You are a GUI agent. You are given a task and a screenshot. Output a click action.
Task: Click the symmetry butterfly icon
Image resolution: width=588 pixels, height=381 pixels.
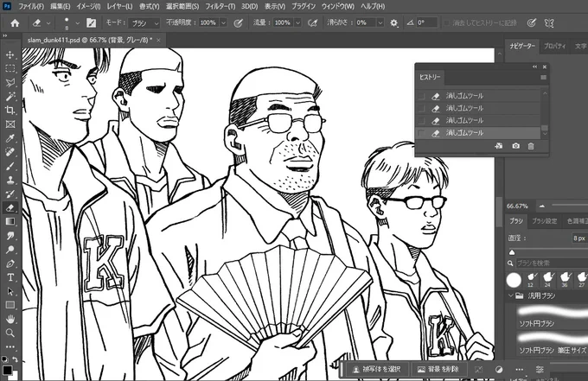tap(549, 23)
